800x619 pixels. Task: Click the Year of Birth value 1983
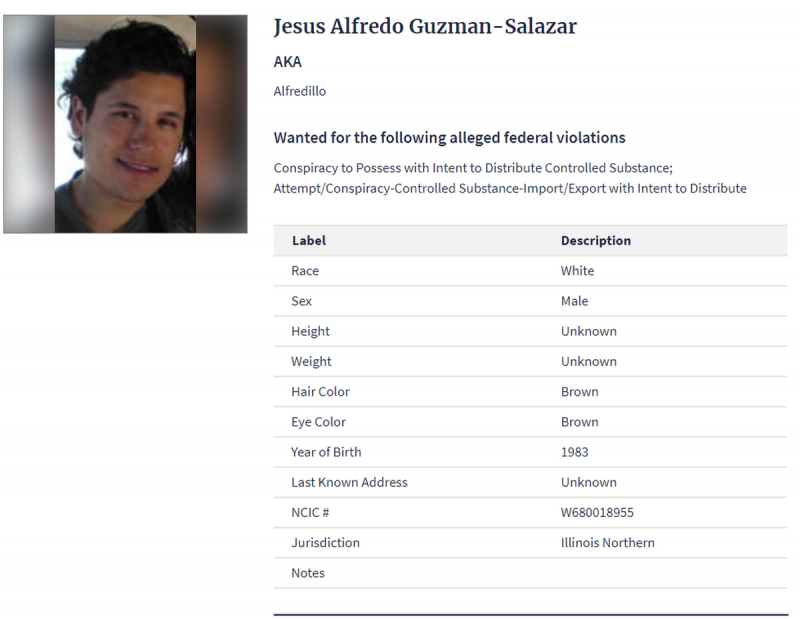[576, 452]
